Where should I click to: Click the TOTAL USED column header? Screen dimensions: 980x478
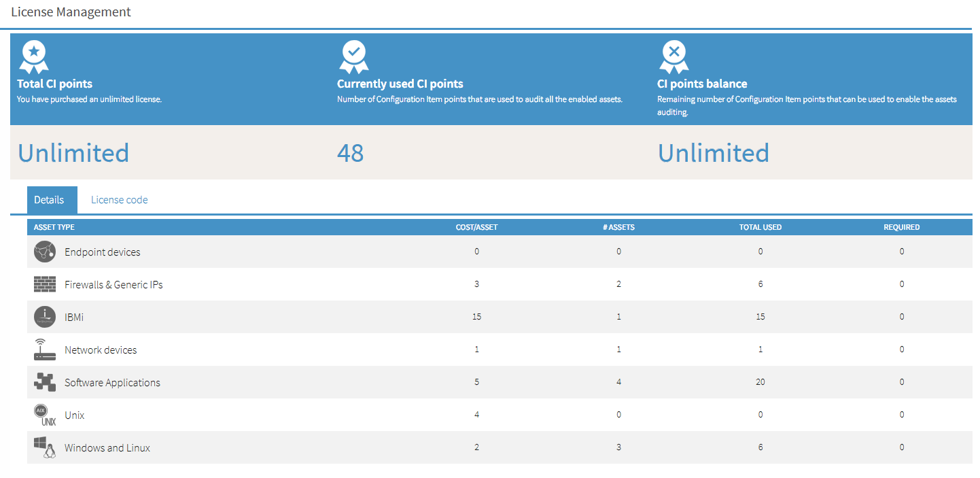coord(760,227)
